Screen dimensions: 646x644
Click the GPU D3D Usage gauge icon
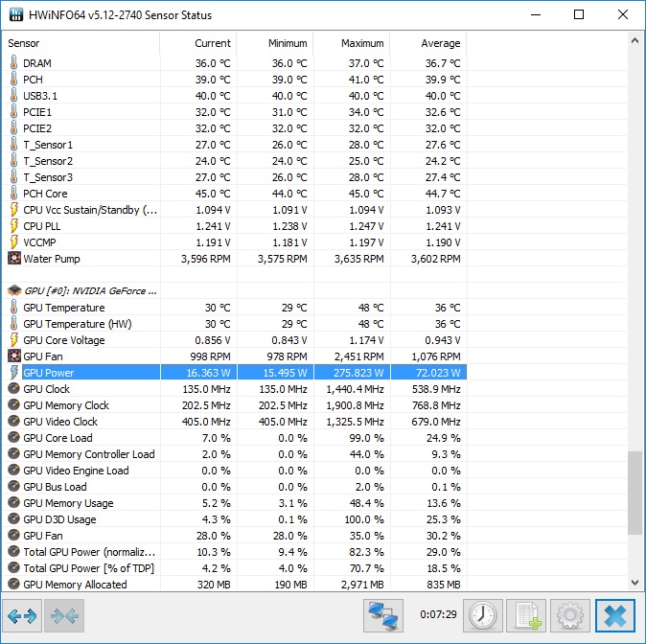(14, 518)
